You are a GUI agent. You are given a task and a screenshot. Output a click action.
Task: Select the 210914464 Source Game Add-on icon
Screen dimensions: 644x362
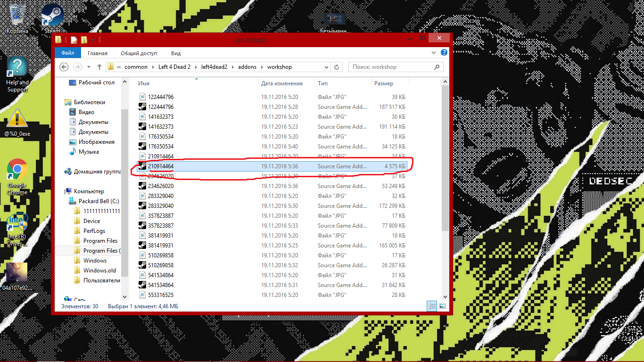(x=142, y=166)
